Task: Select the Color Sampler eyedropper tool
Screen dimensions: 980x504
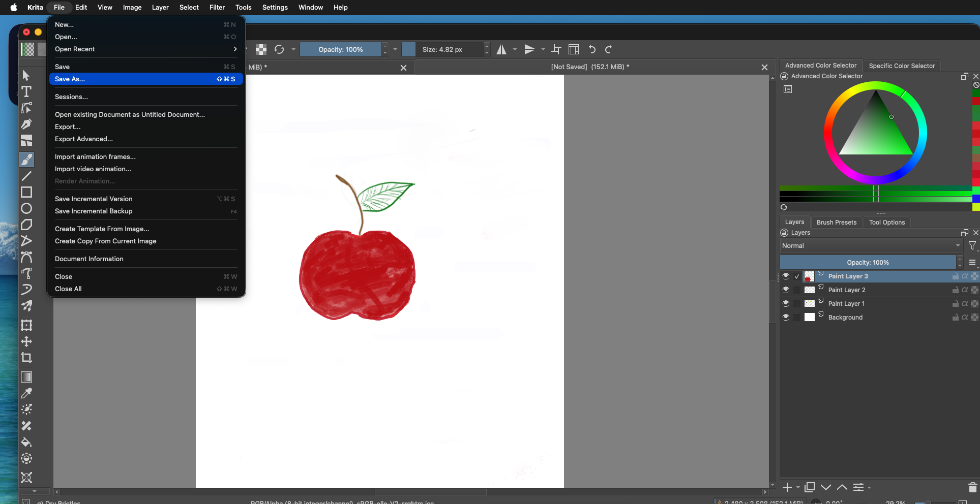Action: click(26, 393)
